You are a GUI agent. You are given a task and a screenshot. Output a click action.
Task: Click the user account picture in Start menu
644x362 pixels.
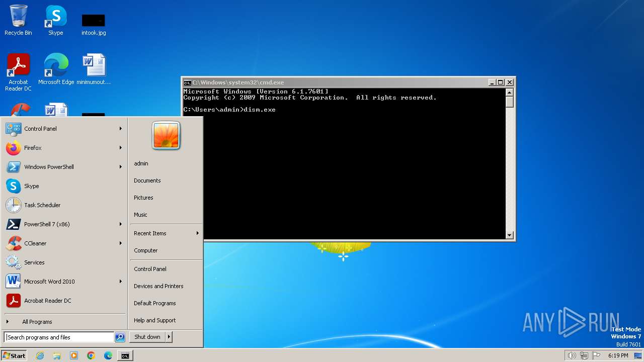click(166, 135)
